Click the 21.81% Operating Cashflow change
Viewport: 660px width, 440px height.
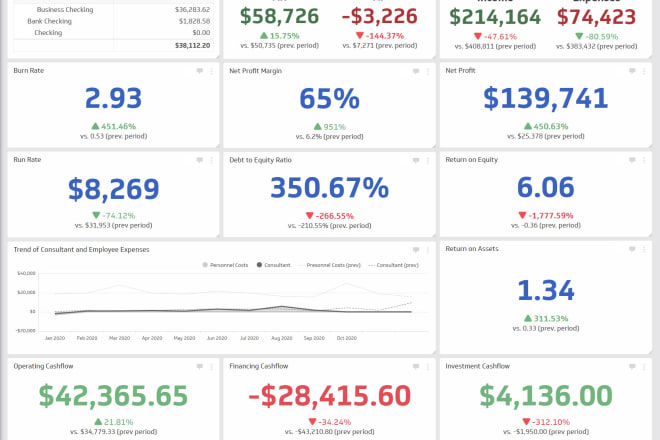point(113,422)
